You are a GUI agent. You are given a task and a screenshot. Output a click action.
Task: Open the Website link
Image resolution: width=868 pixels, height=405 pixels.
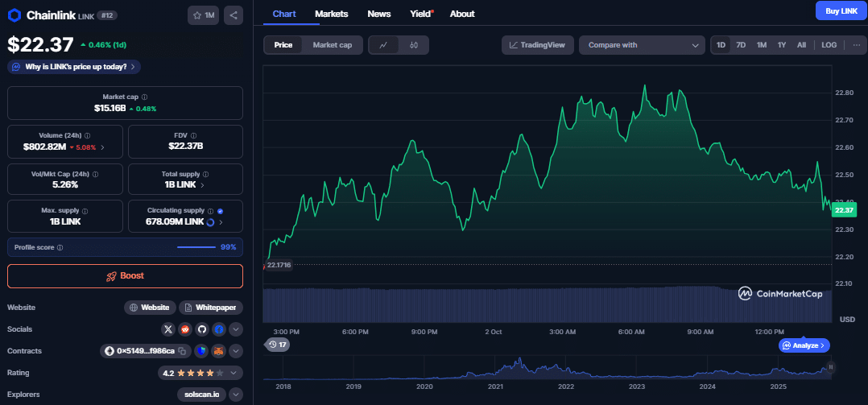tap(150, 307)
